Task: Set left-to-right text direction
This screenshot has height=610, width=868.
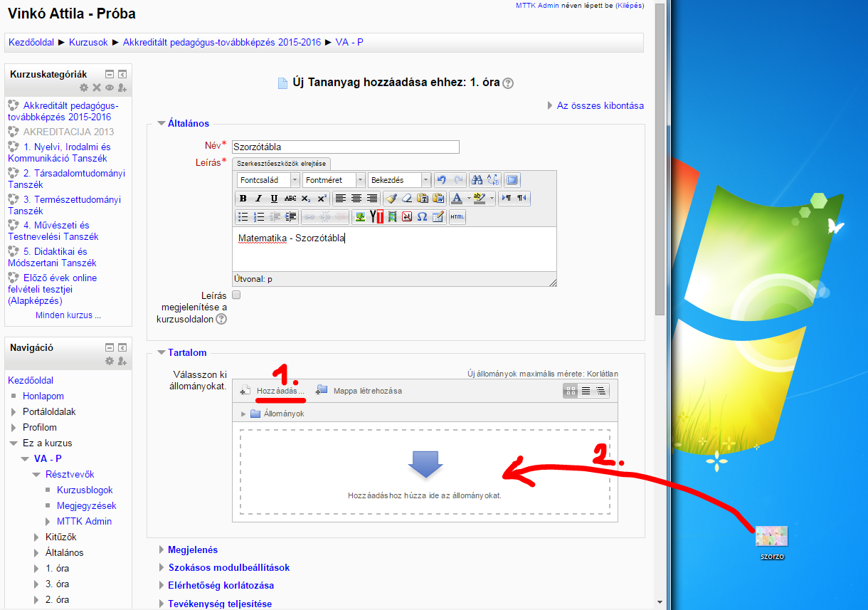Action: [506, 199]
